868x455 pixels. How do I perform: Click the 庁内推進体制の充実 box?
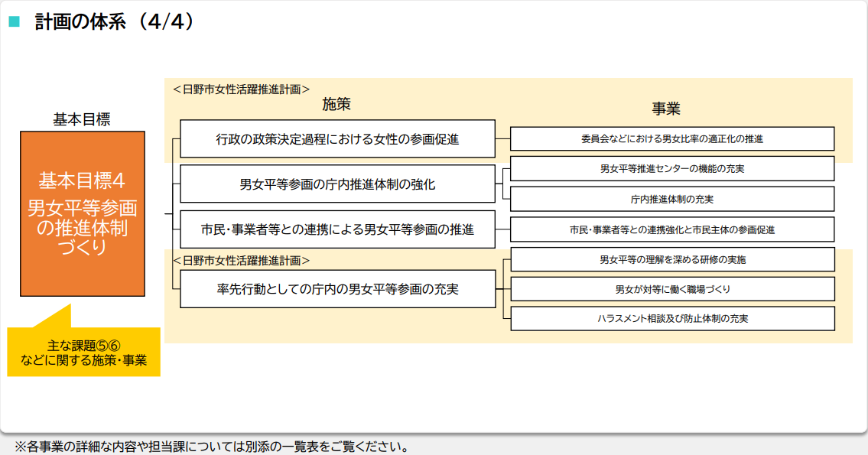[671, 199]
